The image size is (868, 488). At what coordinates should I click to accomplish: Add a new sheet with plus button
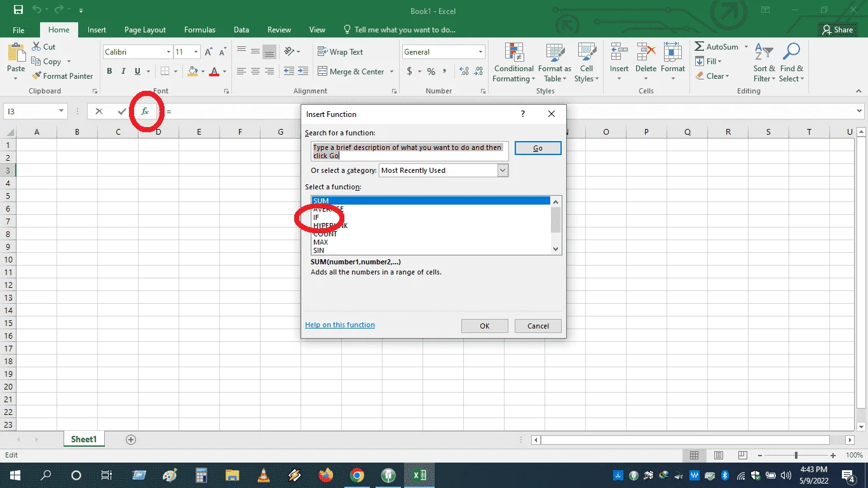coord(131,440)
